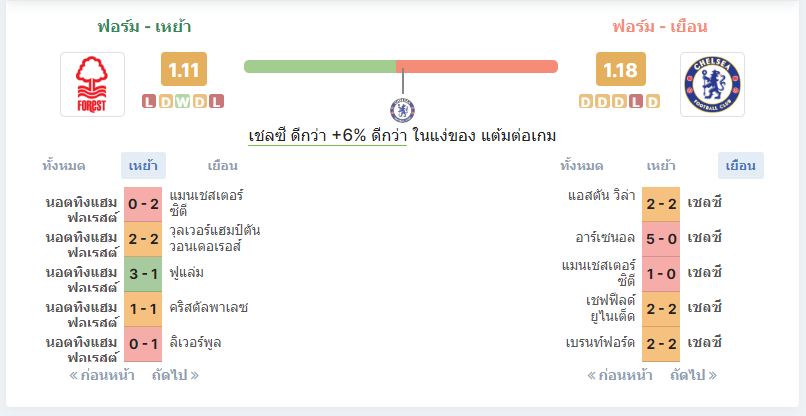Click Forest's first red L form badge

[x=149, y=102]
